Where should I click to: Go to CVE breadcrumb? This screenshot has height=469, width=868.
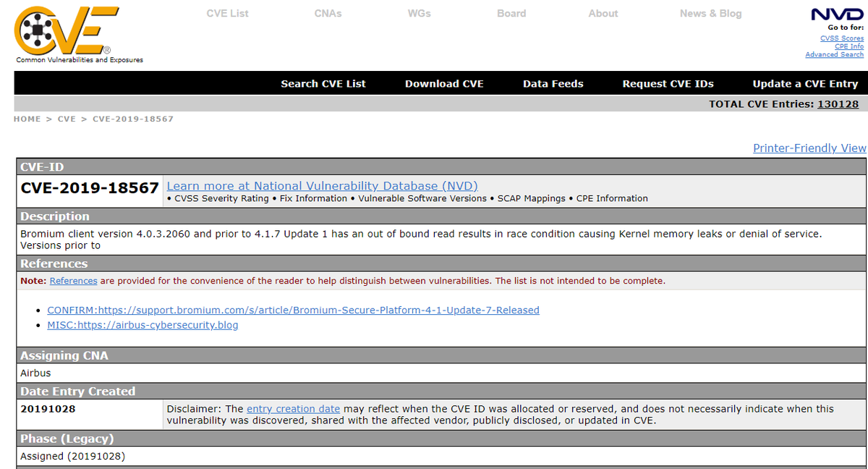click(67, 119)
